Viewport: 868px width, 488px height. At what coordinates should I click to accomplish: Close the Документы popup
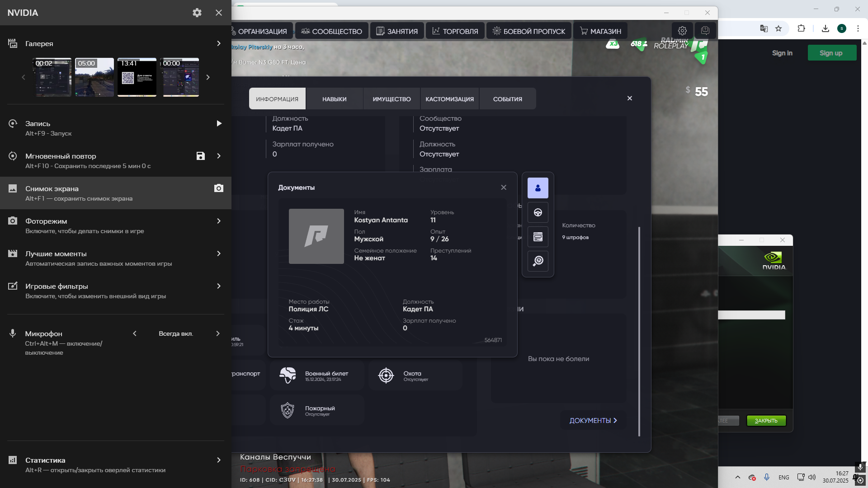coord(504,187)
